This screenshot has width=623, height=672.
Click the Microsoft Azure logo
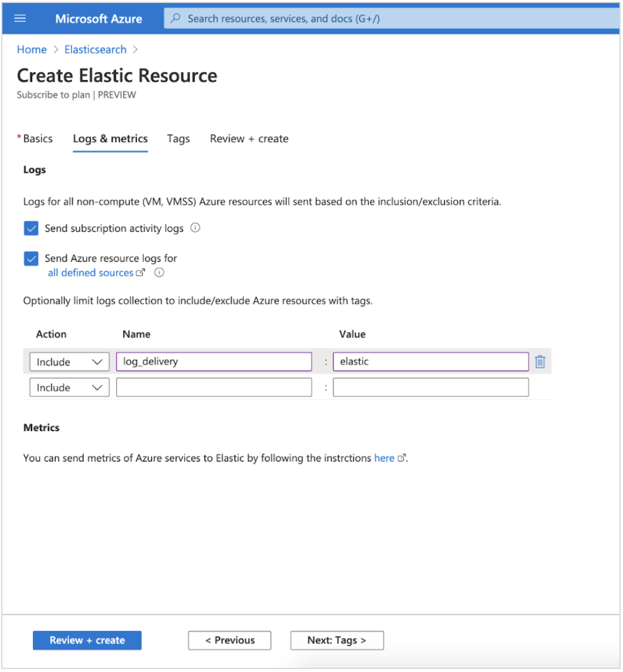pyautogui.click(x=99, y=19)
